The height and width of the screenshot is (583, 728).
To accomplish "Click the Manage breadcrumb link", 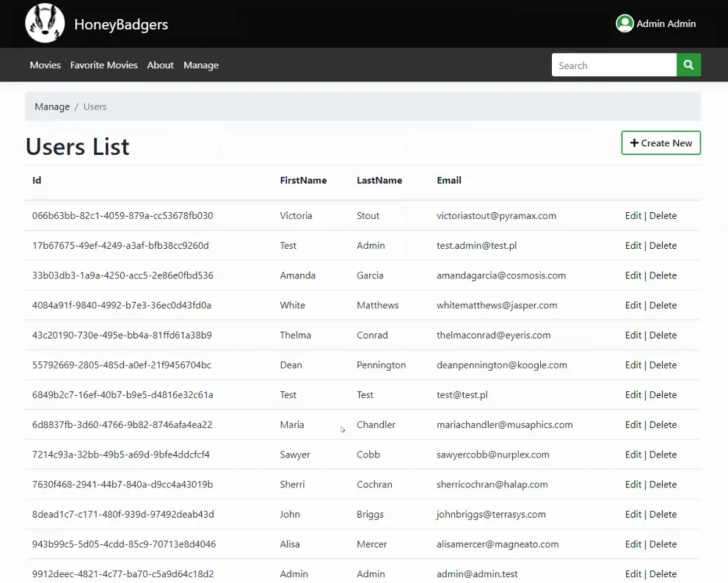I will [x=52, y=106].
